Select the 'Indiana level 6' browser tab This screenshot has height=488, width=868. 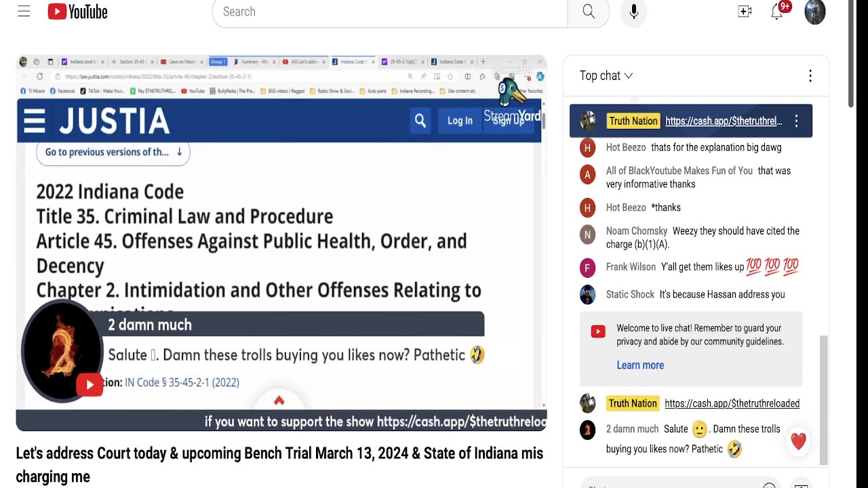click(x=84, y=62)
